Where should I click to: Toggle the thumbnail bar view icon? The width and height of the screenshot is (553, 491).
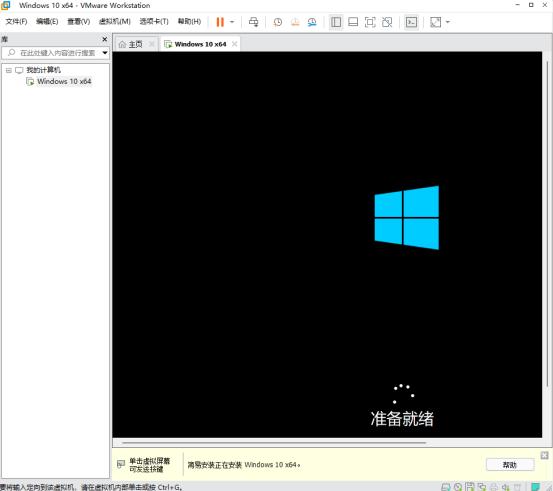[353, 22]
